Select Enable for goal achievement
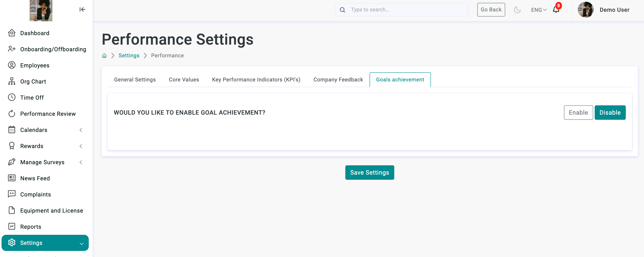The height and width of the screenshot is (257, 644). tap(578, 113)
